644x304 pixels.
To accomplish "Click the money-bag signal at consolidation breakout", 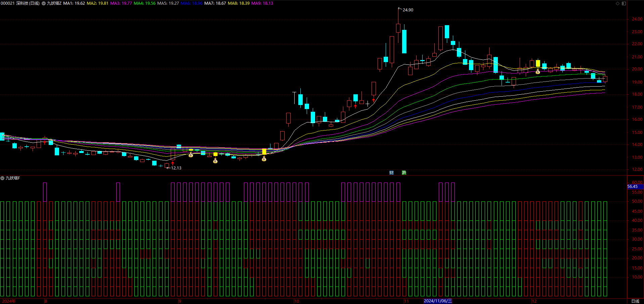I will pos(264,159).
